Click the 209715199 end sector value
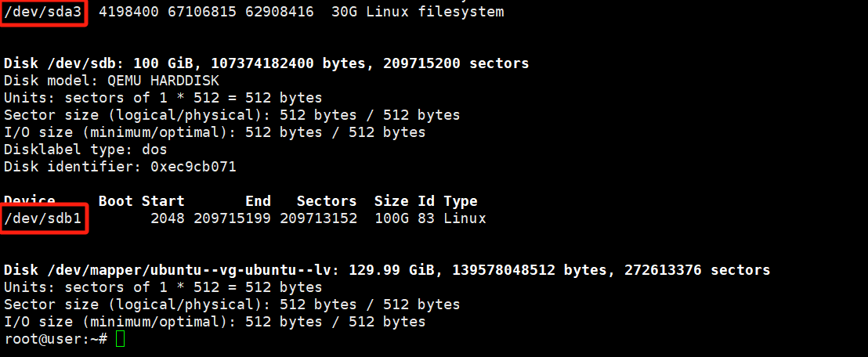 click(232, 218)
